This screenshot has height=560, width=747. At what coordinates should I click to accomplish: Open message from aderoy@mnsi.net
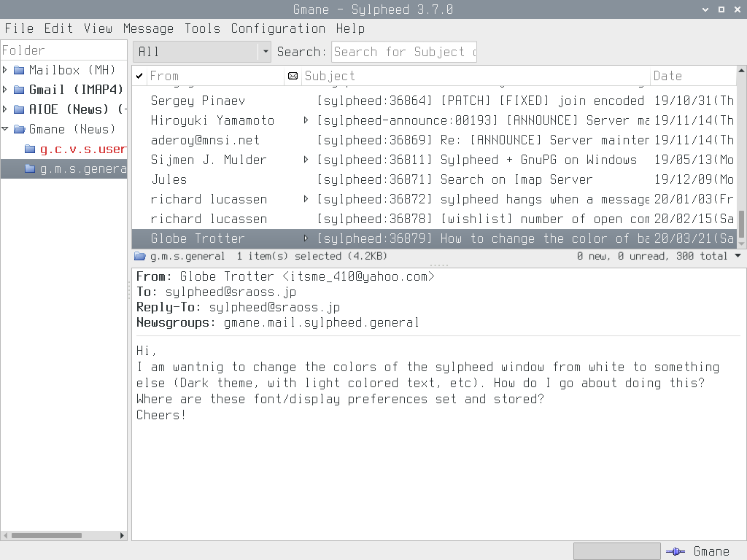(433, 140)
